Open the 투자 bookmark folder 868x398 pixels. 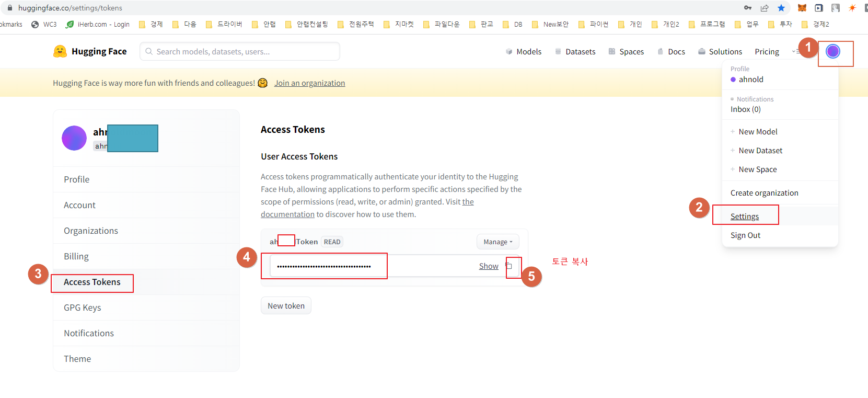[780, 24]
